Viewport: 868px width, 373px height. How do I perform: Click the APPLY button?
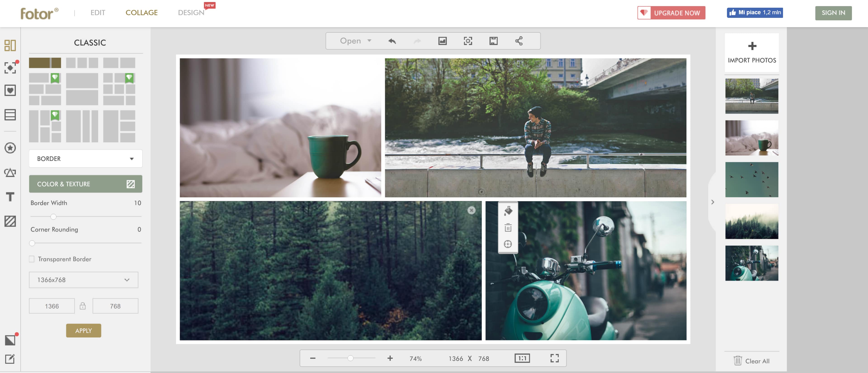tap(83, 331)
